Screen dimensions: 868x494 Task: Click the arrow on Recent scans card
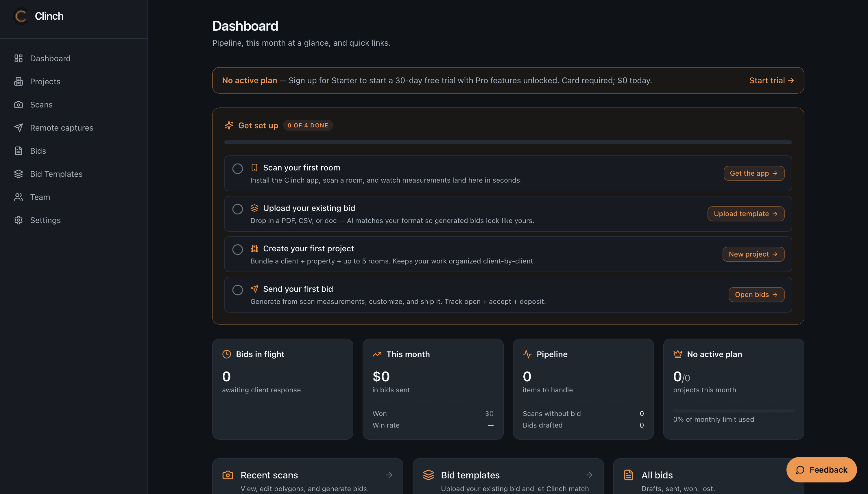click(389, 475)
